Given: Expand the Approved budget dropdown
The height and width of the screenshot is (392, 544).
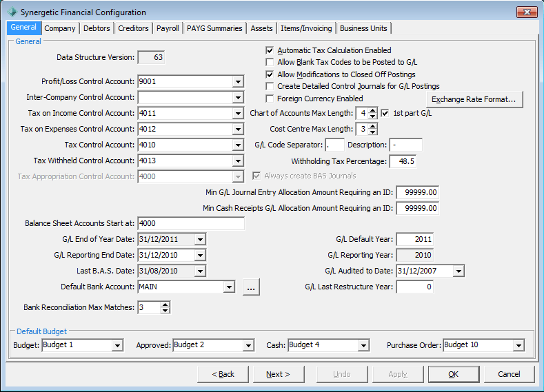Looking at the screenshot, I should 248,345.
